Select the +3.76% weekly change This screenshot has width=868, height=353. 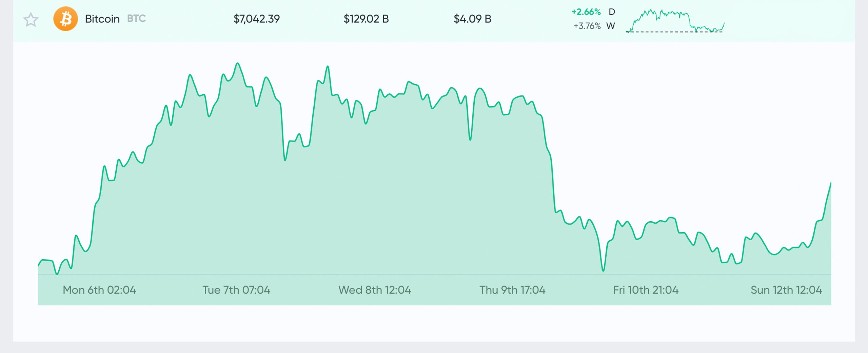pyautogui.click(x=587, y=26)
